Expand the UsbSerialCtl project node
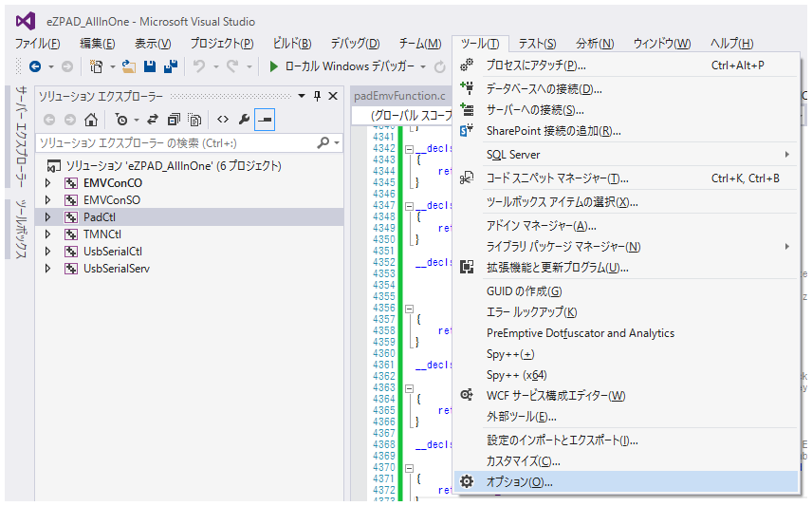This screenshot has height=506, width=812. pos(47,252)
